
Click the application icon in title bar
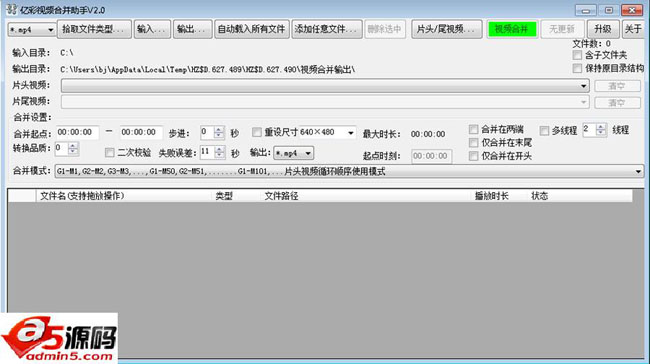pyautogui.click(x=12, y=9)
